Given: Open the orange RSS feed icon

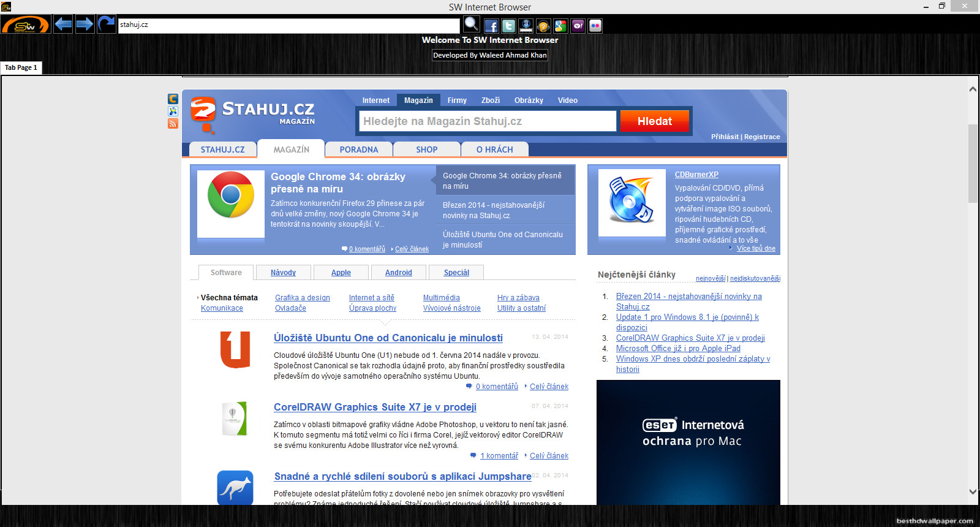Looking at the screenshot, I should point(173,124).
